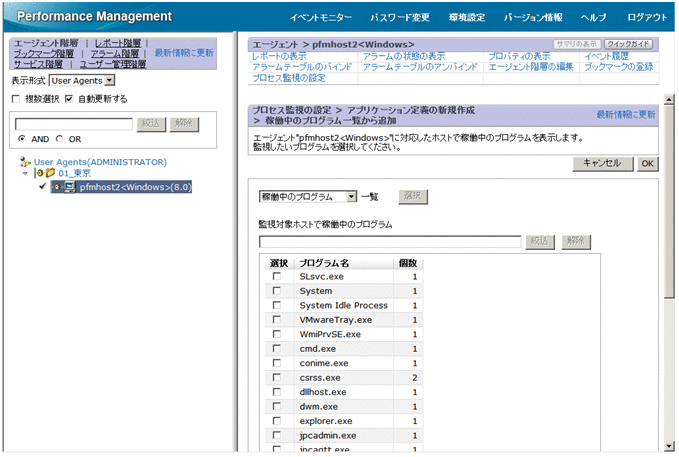Image resolution: width=679 pixels, height=457 pixels.
Task: Check the jpcadmin.exe checkbox
Action: click(277, 435)
